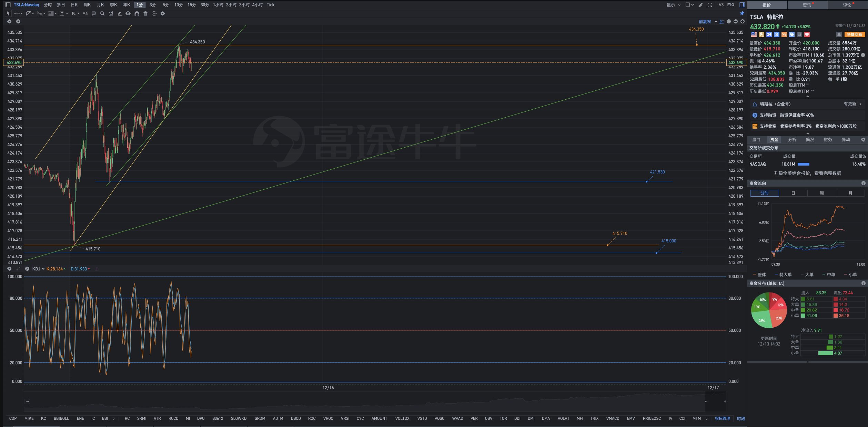
Task: Activate the magnifier zoom tool
Action: [102, 13]
